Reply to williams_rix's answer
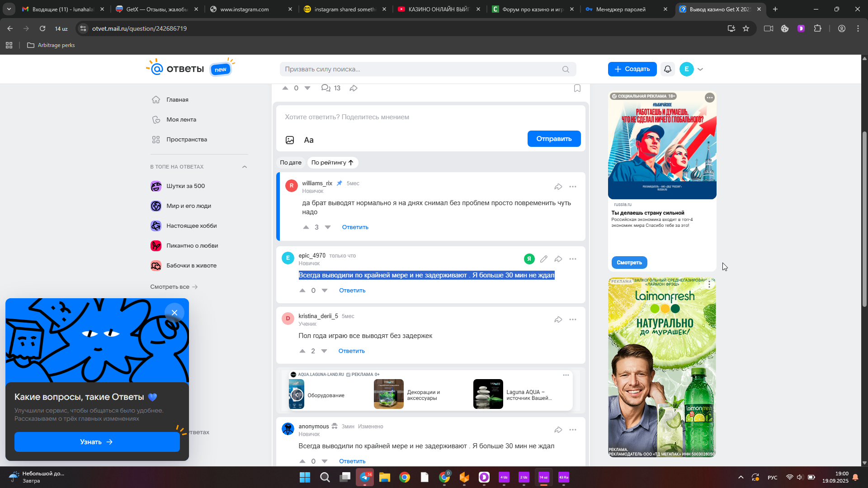The height and width of the screenshot is (488, 868). click(355, 227)
